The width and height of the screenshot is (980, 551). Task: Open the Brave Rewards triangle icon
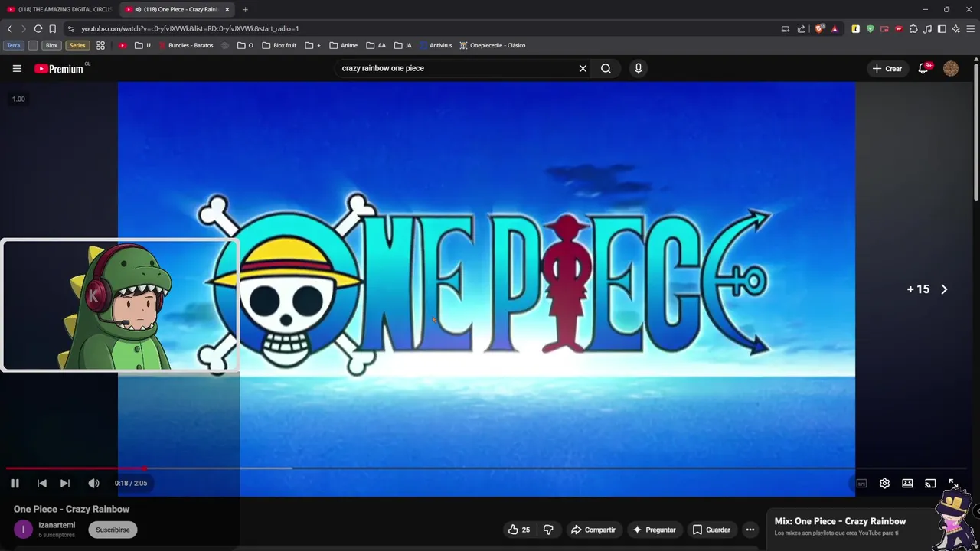point(835,28)
